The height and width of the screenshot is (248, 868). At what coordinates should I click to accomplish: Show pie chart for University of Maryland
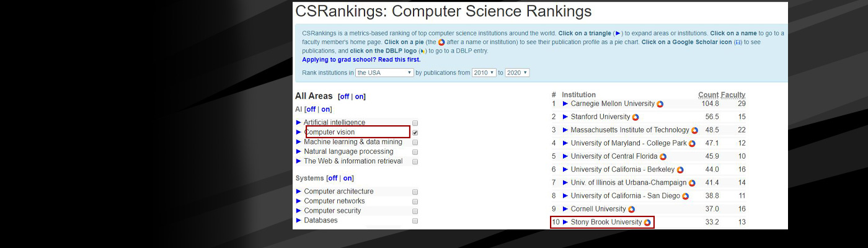pos(692,144)
